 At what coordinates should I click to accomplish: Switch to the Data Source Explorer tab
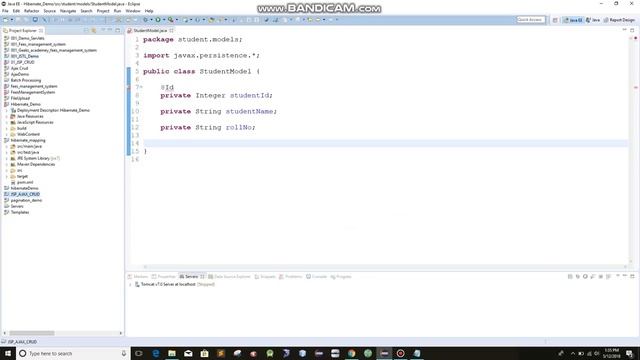click(x=229, y=276)
